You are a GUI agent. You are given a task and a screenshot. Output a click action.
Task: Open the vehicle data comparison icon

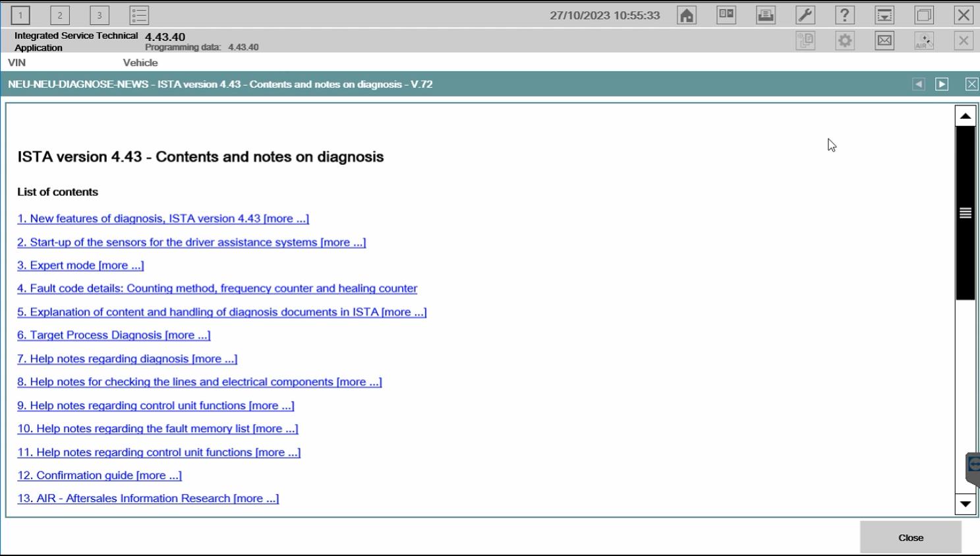click(x=726, y=15)
